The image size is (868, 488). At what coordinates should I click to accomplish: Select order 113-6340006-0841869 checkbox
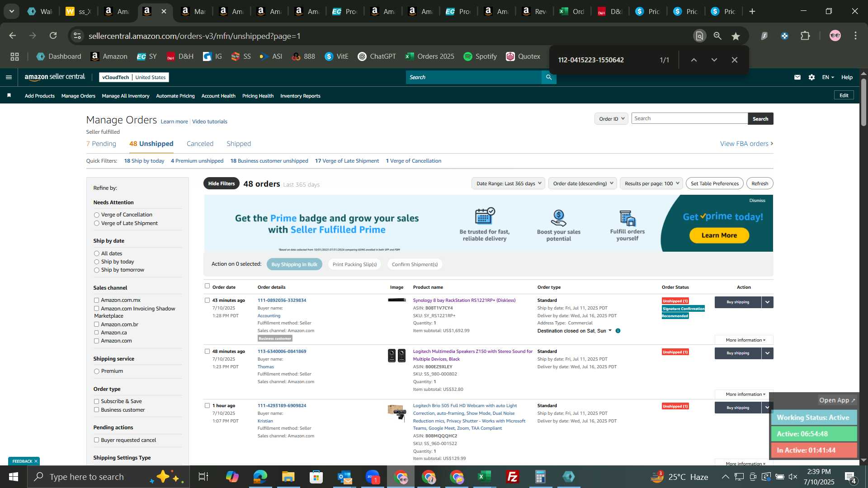tap(207, 351)
